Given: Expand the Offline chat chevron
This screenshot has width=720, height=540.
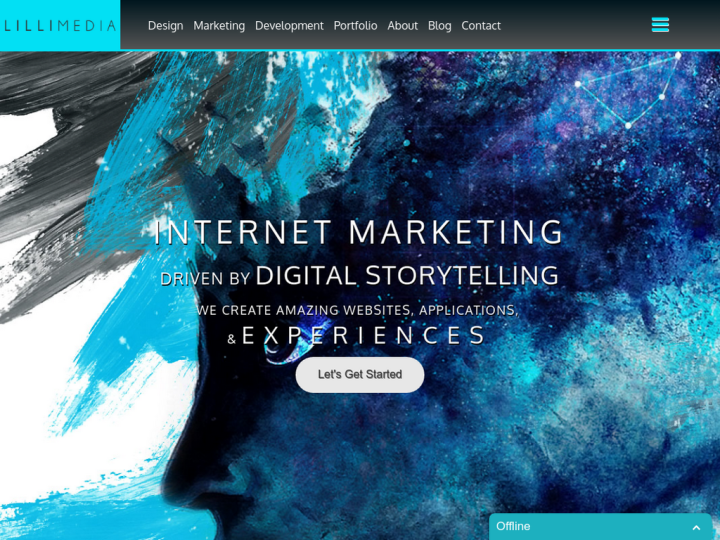Looking at the screenshot, I should pyautogui.click(x=696, y=528).
